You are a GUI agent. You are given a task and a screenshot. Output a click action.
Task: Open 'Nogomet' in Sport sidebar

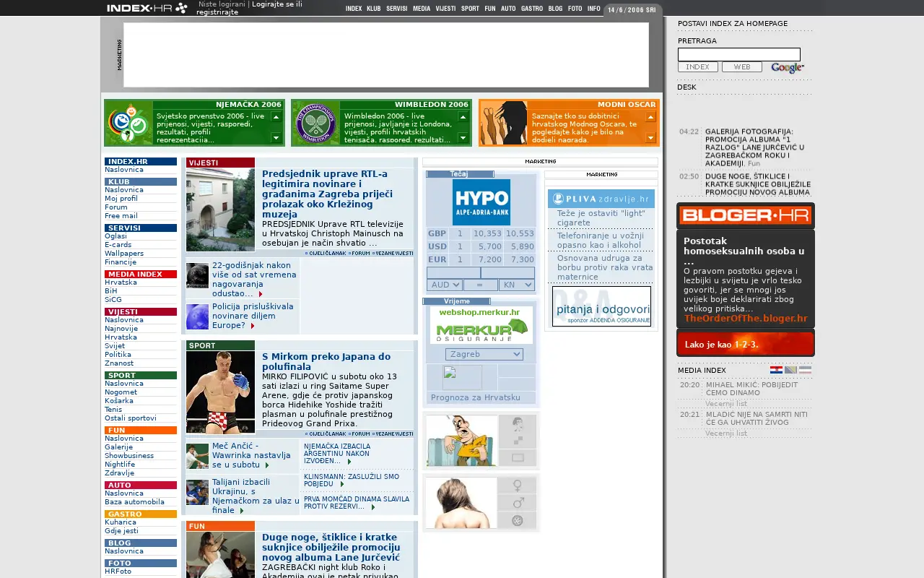click(121, 392)
